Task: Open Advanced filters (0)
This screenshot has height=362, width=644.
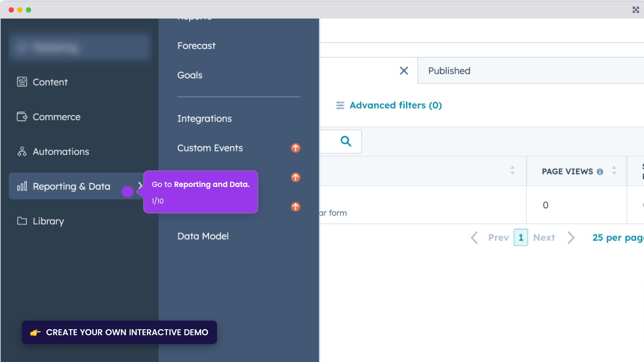Action: [x=396, y=105]
